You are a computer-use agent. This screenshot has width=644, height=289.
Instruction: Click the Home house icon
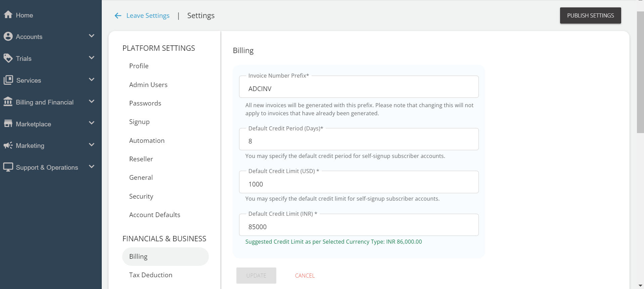8,15
